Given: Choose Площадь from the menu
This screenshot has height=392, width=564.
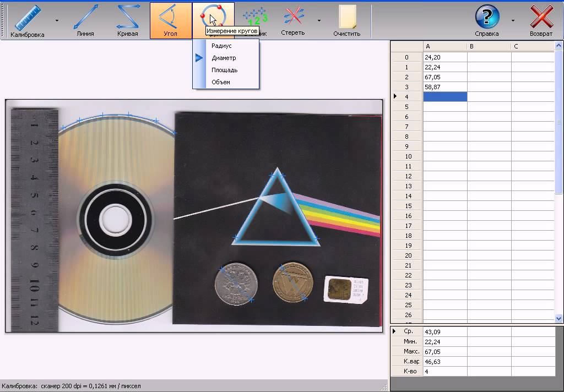Looking at the screenshot, I should click(x=226, y=70).
